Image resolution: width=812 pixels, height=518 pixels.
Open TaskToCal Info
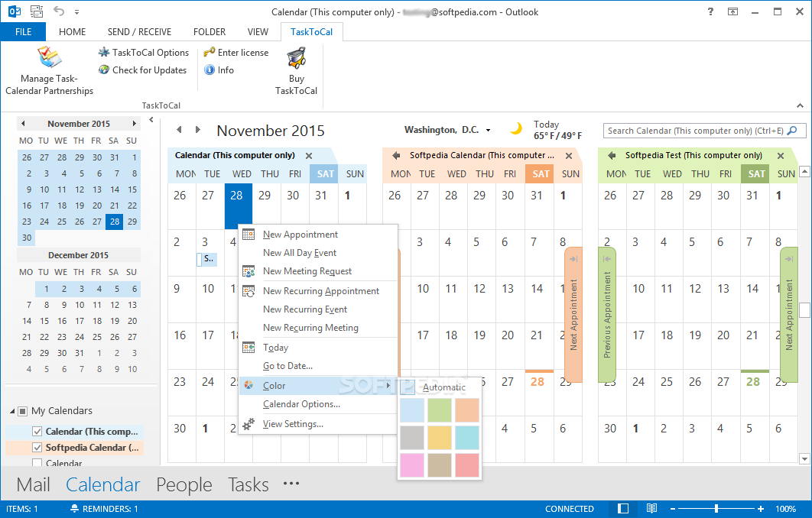point(219,70)
